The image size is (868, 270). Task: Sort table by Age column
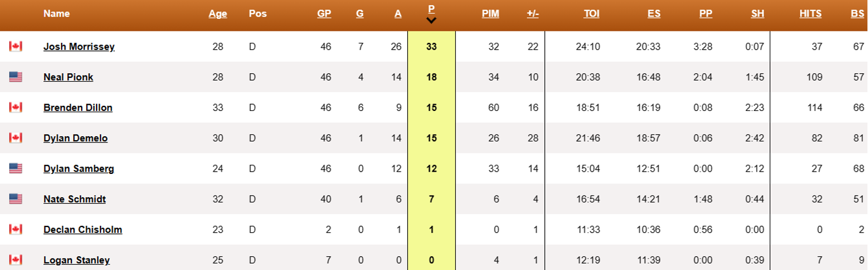[x=218, y=14]
